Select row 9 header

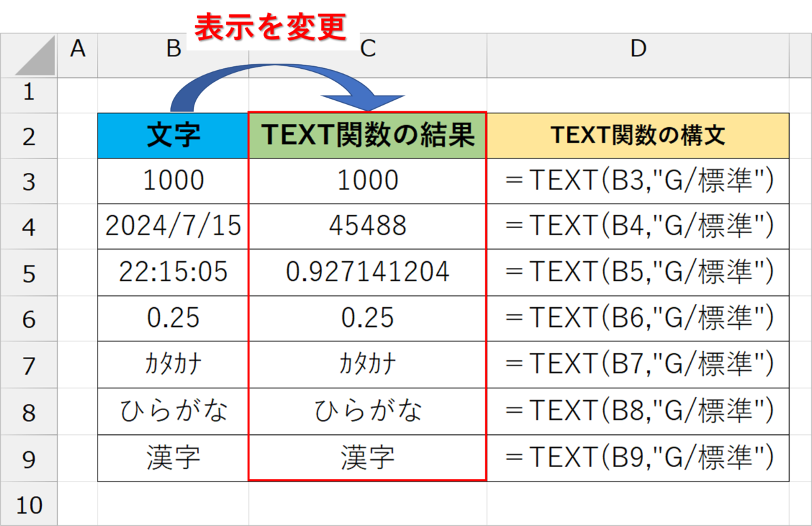coord(28,457)
